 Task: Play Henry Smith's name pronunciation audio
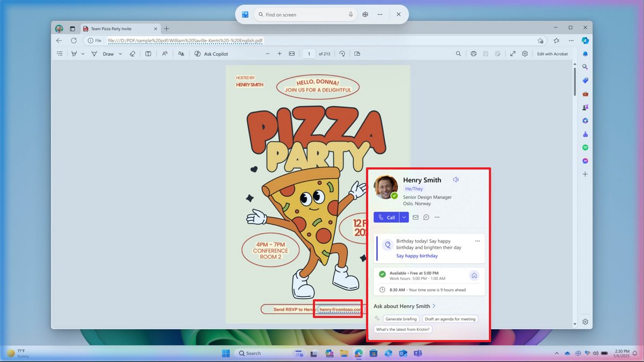tap(456, 180)
